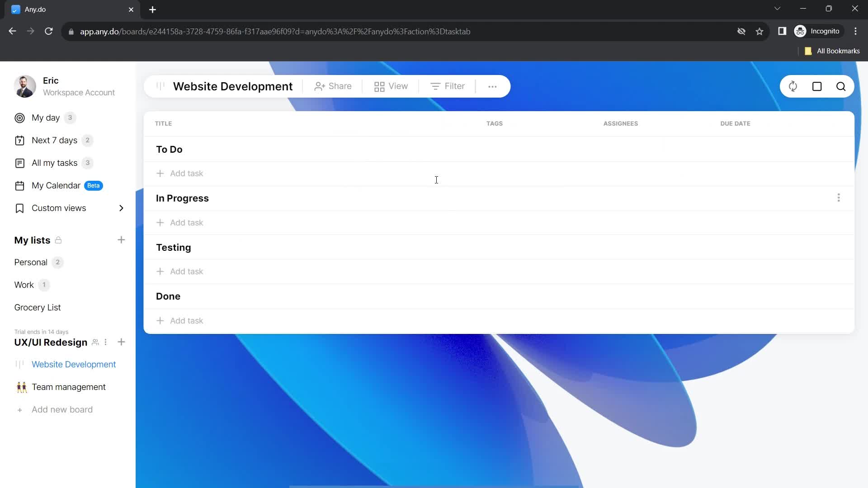Click Add new board button

(x=62, y=409)
